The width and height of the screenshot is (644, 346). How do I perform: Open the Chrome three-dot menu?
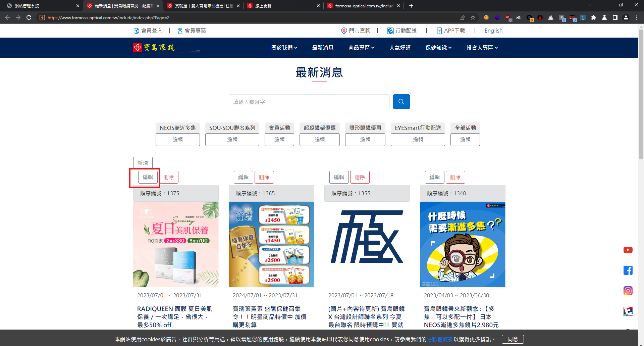pos(637,17)
